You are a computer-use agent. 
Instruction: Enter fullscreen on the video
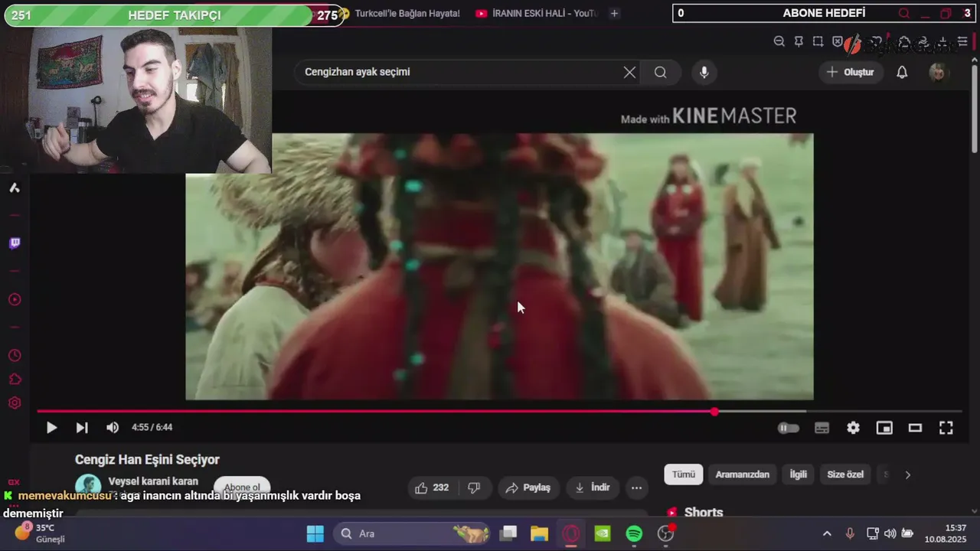point(946,428)
